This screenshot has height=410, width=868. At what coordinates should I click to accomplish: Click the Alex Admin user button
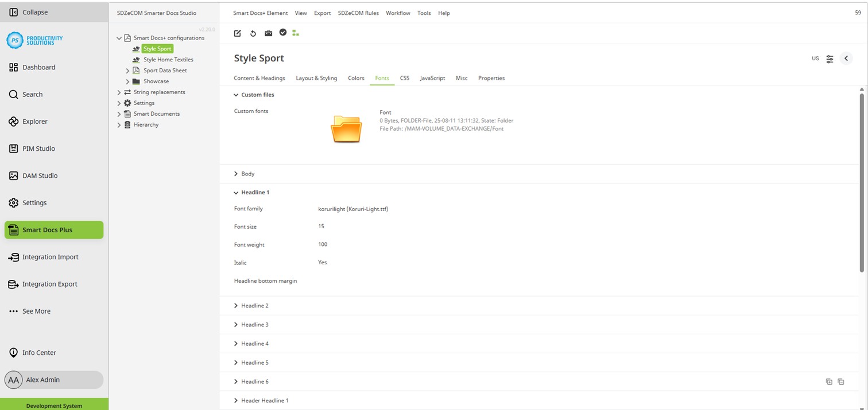pyautogui.click(x=54, y=380)
